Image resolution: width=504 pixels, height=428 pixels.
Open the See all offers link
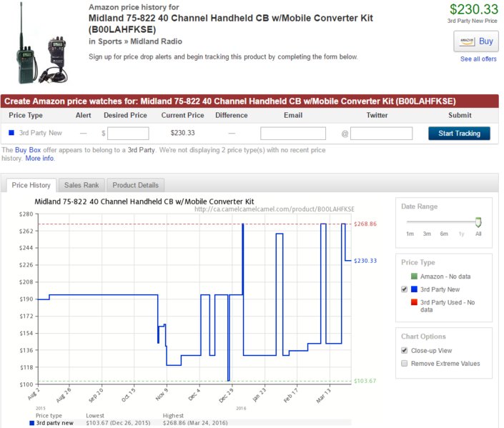coord(478,59)
